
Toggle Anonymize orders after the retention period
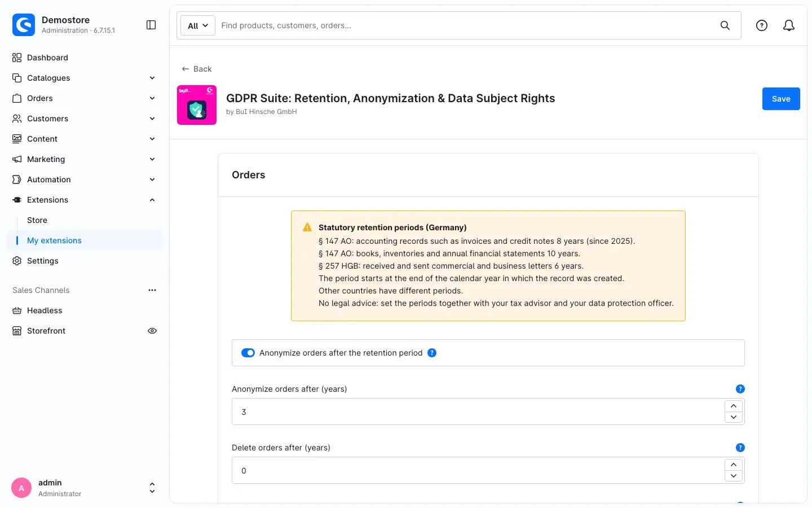tap(248, 353)
